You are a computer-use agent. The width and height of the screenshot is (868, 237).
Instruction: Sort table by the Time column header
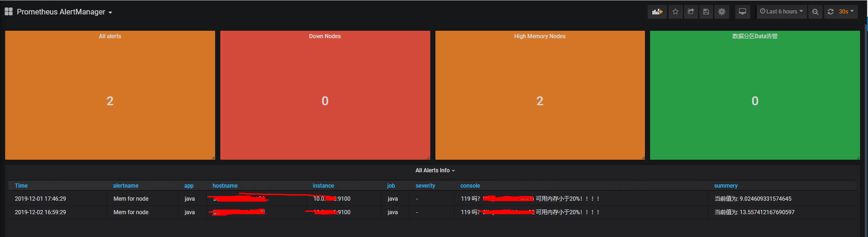click(21, 186)
